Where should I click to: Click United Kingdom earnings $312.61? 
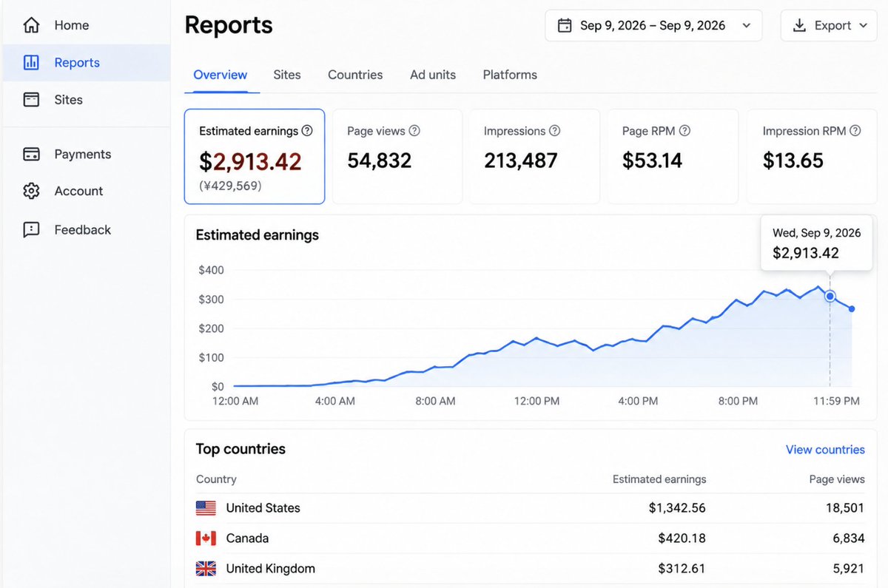tap(682, 569)
